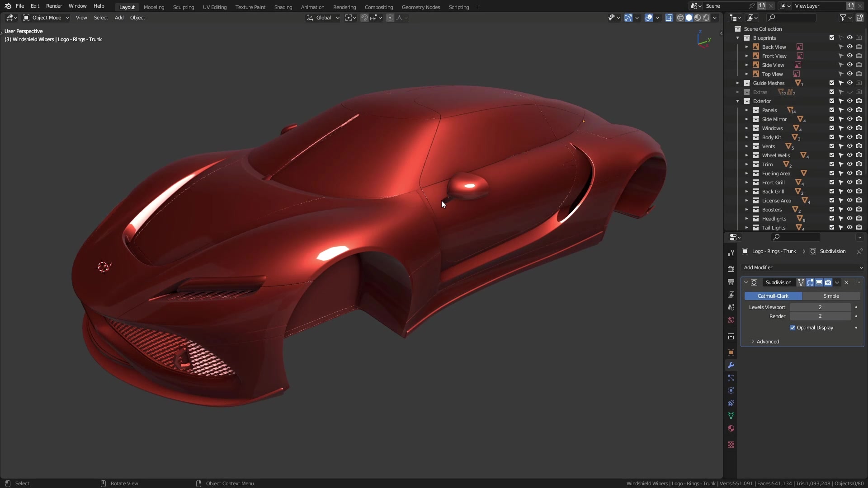Click the Render levels value field
Screen dimensions: 868x488
pos(820,316)
